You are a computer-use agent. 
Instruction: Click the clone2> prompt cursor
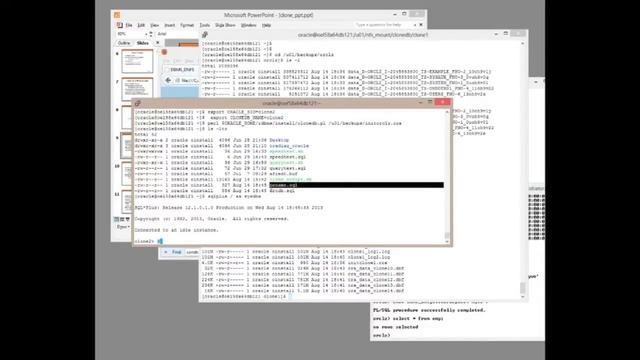(160, 241)
